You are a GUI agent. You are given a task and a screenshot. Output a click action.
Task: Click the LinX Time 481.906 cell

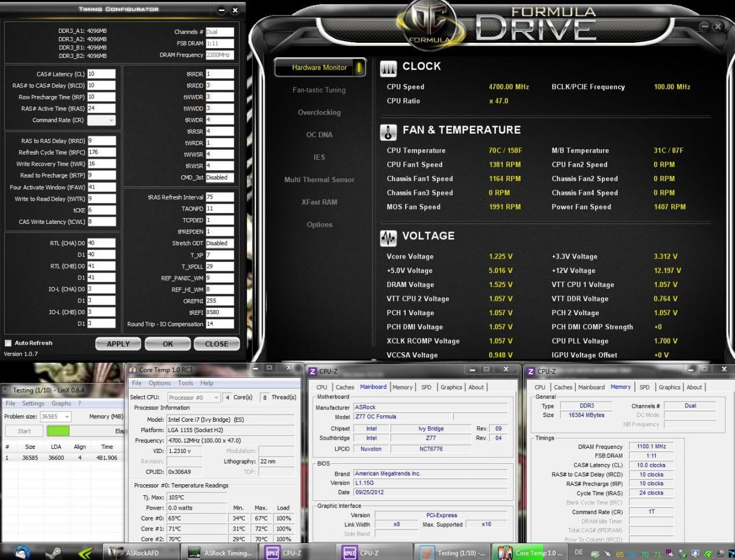click(106, 458)
